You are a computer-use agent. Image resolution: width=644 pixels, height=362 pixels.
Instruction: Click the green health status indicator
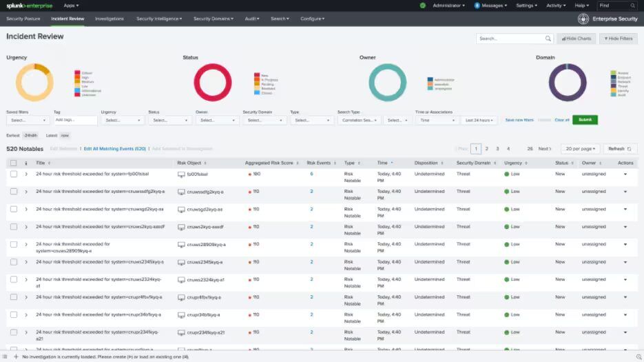click(423, 6)
